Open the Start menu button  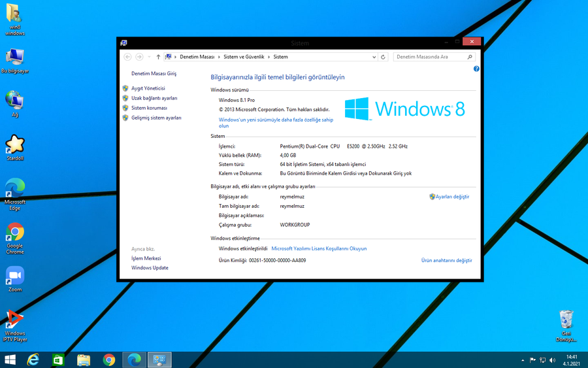(x=10, y=360)
